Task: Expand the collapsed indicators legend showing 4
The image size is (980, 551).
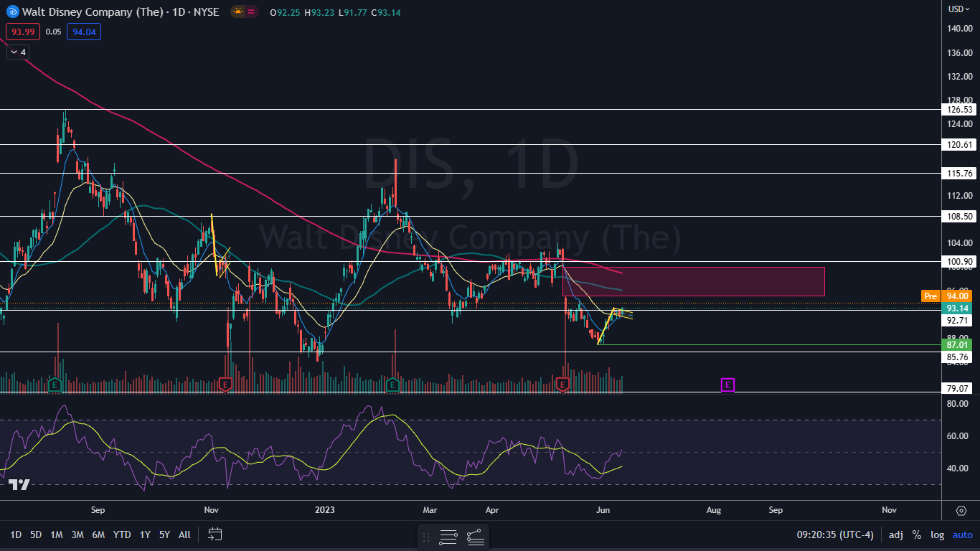Action: [x=18, y=52]
